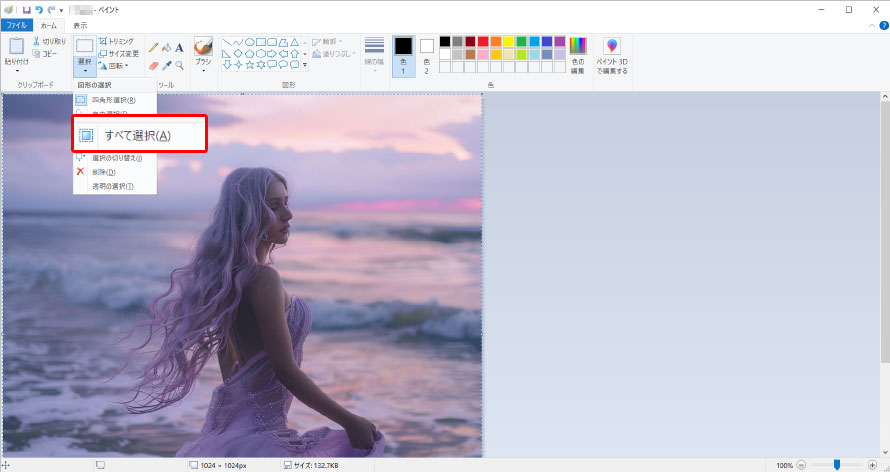Click the Redo arrow in the title bar

point(51,10)
